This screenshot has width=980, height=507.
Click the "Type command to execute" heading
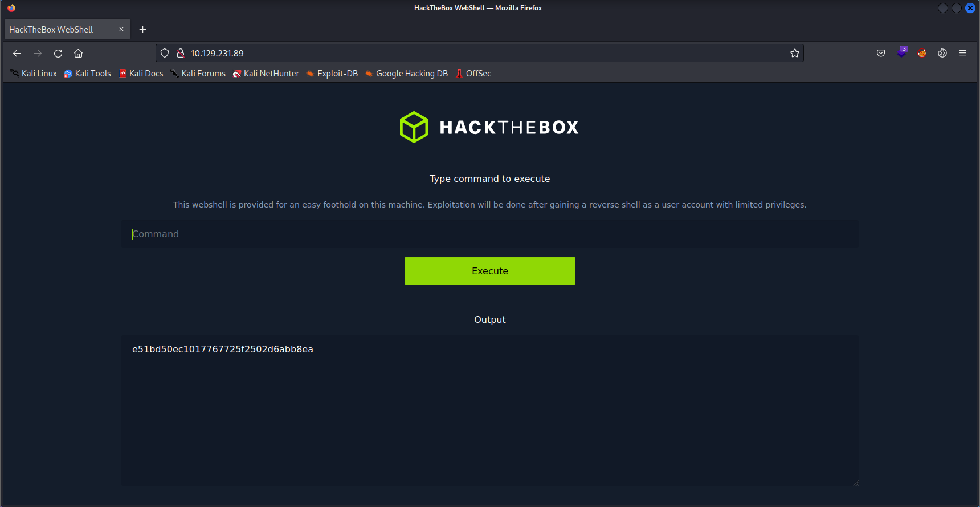490,179
